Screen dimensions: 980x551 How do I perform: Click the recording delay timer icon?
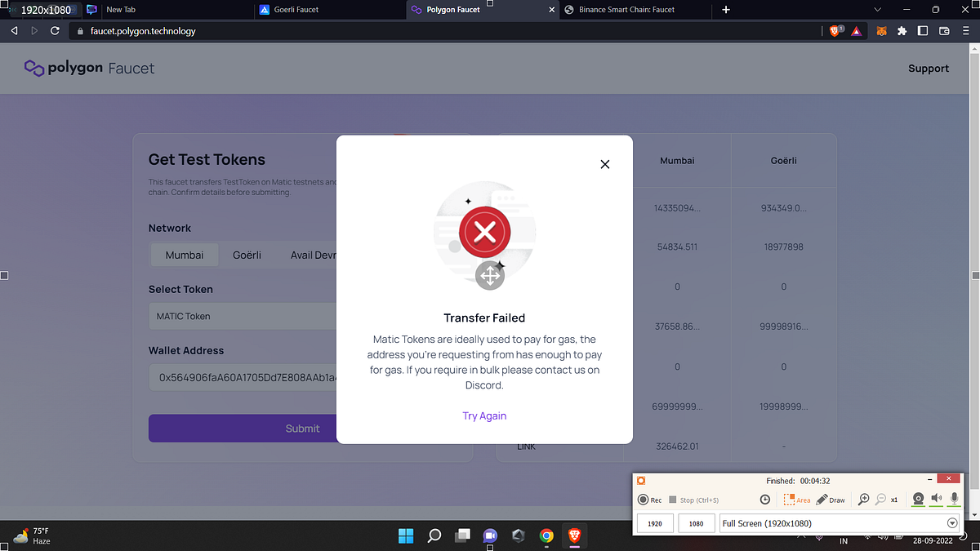coord(765,499)
